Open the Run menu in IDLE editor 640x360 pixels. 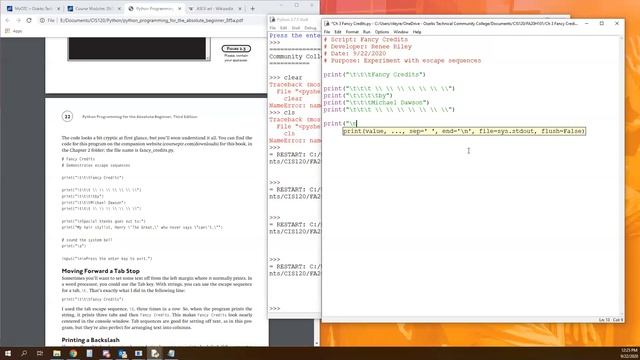tap(367, 32)
